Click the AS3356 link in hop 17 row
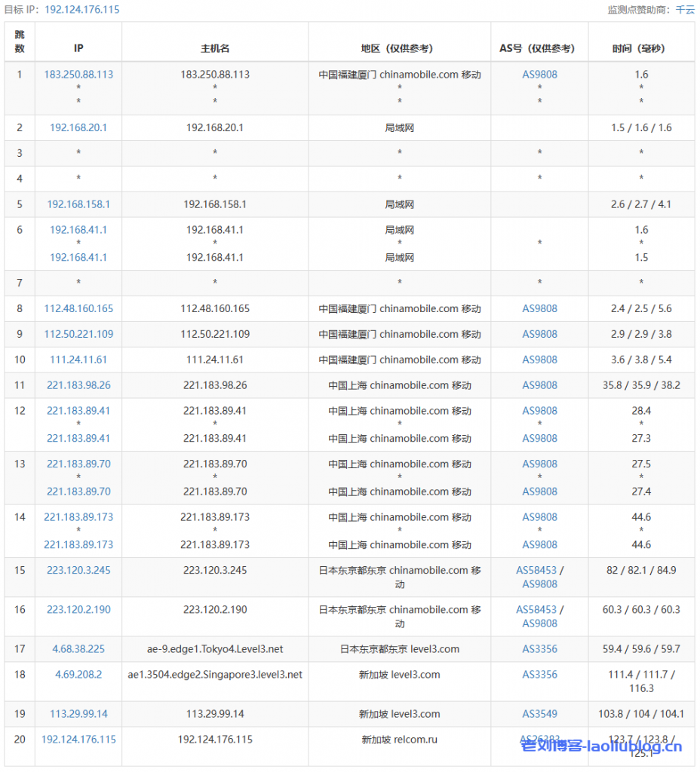 (539, 649)
